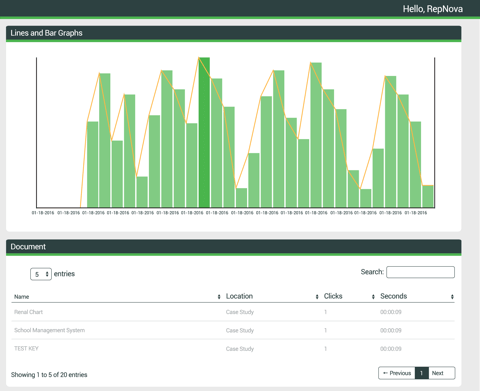Open the entries-per-page dropdown showing 5
480x391 pixels.
41,274
